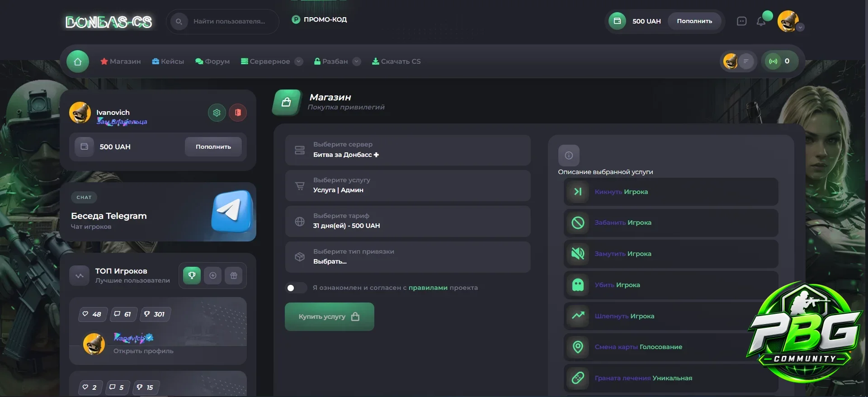Select the gift tab in ТОП Игроков
This screenshot has height=397, width=868.
(x=234, y=275)
